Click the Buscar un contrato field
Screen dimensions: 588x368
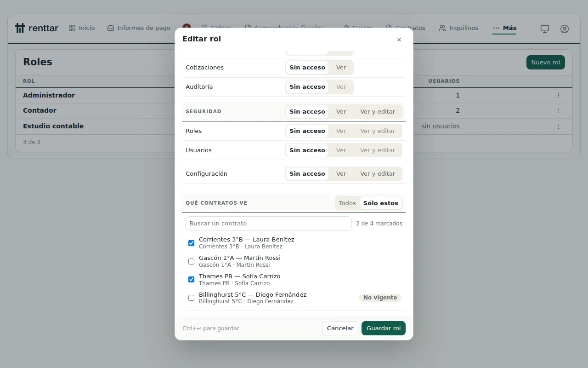coord(269,224)
